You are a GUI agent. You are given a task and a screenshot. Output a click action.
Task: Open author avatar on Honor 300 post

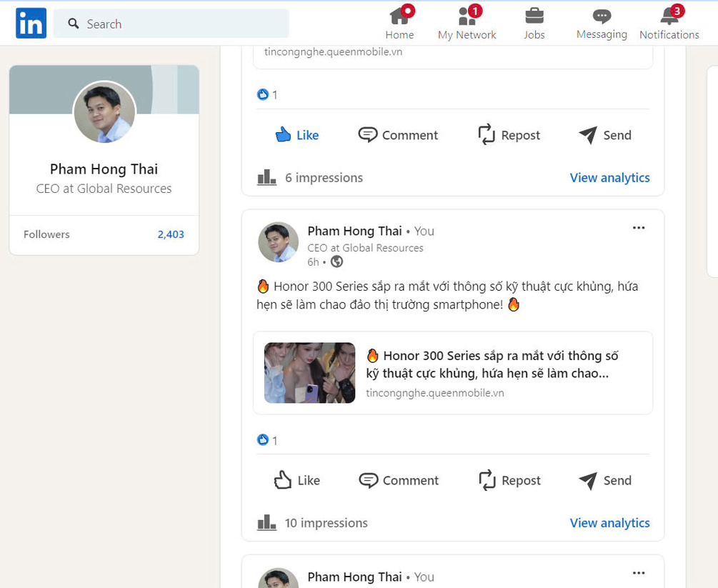tap(279, 242)
